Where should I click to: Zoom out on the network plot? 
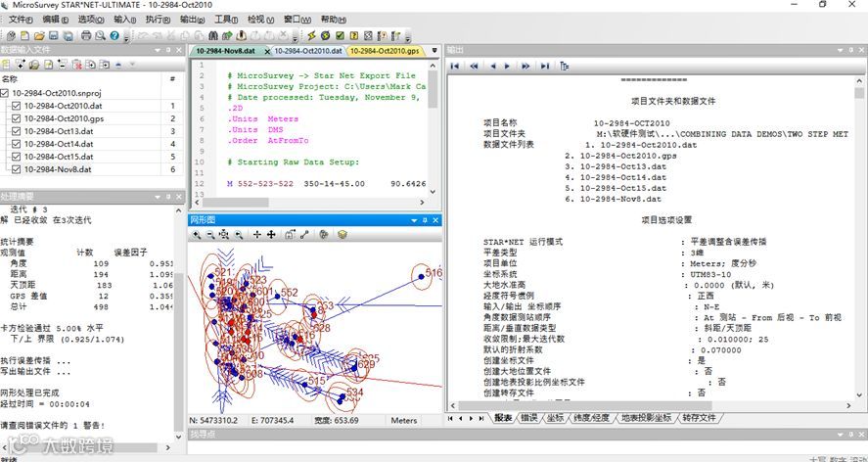coord(210,235)
